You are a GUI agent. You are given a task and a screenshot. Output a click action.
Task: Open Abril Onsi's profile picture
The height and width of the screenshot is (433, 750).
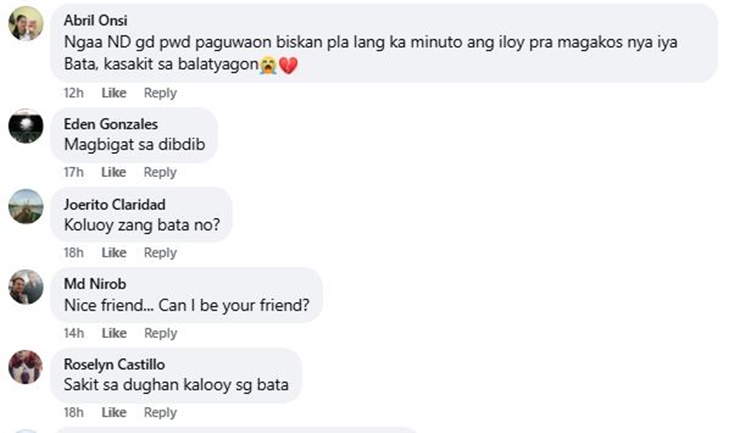point(26,23)
